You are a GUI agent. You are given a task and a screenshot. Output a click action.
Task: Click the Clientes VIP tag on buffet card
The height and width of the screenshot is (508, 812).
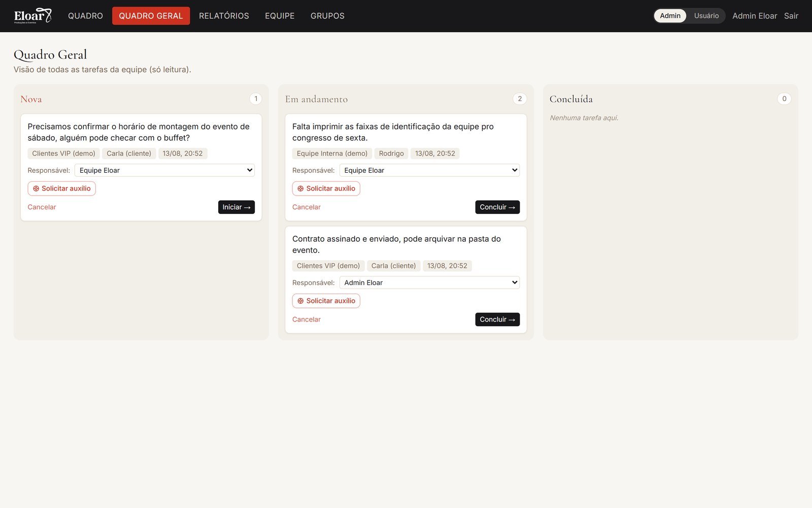[x=63, y=153]
